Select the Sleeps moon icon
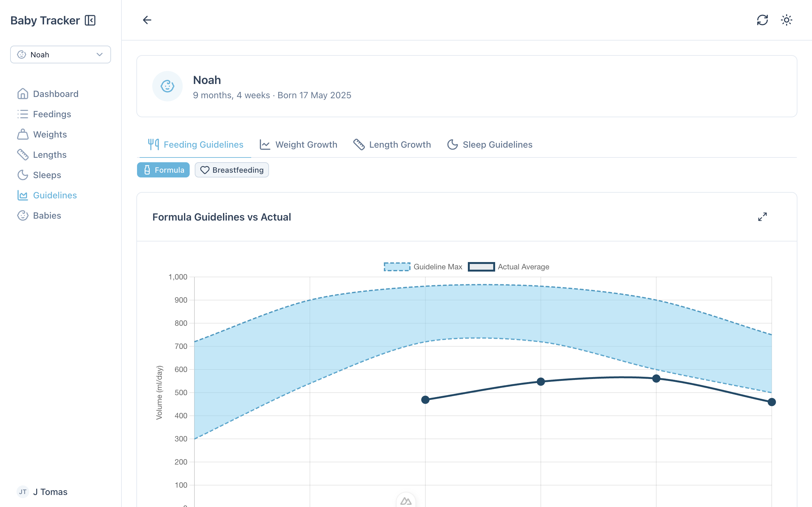The width and height of the screenshot is (812, 507). 23,175
